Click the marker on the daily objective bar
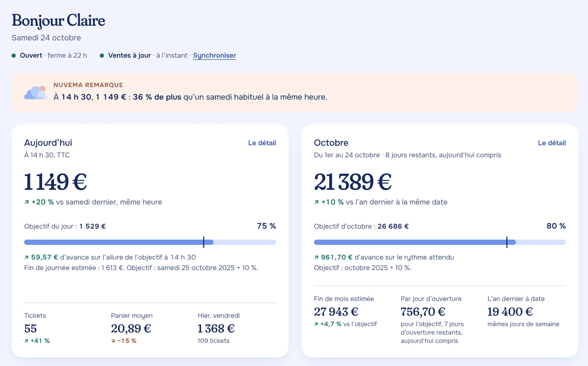The image size is (588, 366). [x=204, y=242]
